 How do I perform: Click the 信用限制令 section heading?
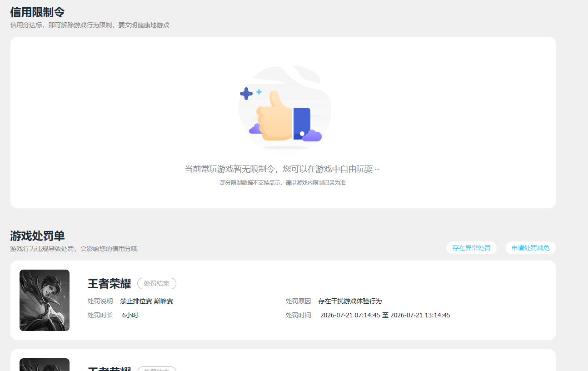click(x=37, y=12)
